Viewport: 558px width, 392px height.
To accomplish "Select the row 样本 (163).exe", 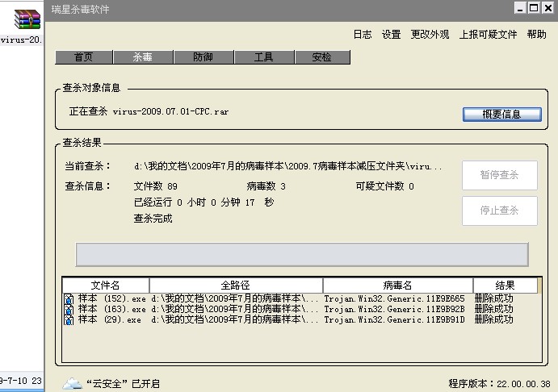I will click(x=302, y=309).
